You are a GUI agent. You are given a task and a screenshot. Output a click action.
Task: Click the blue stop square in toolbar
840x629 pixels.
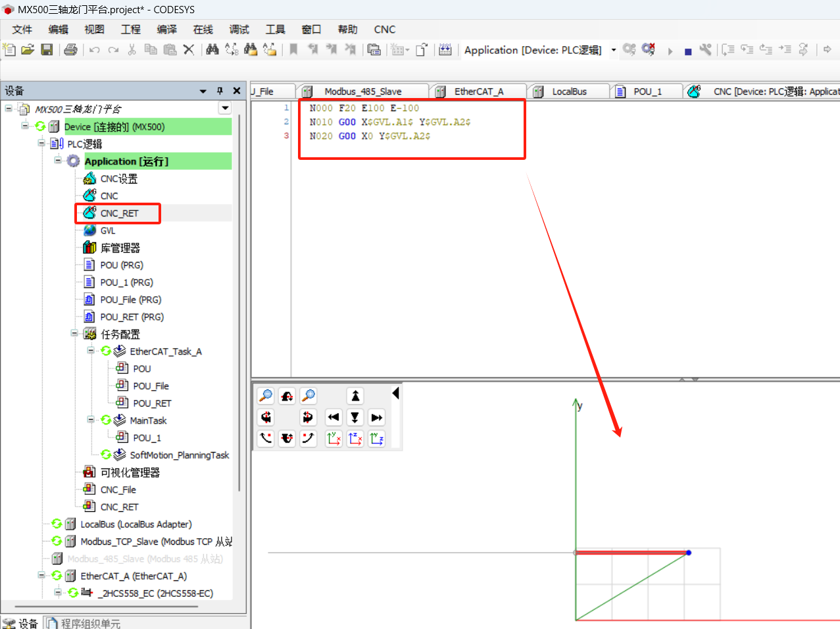(687, 51)
